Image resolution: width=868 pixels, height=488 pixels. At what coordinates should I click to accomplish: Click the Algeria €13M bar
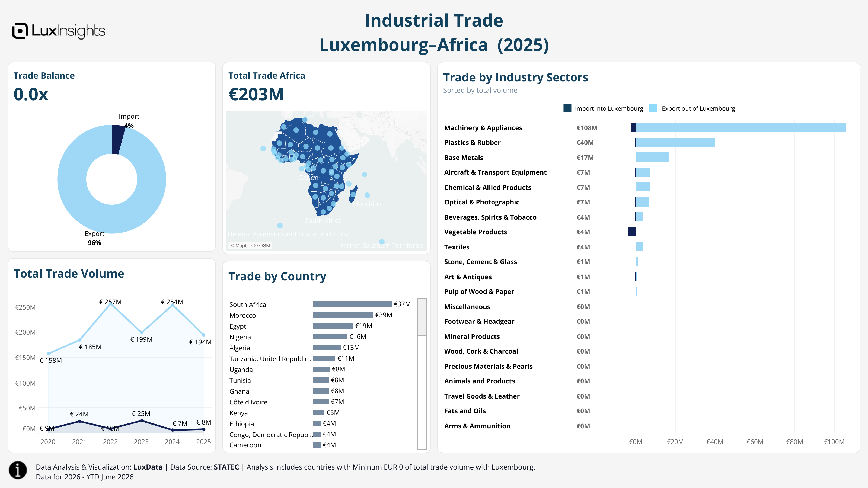[327, 348]
